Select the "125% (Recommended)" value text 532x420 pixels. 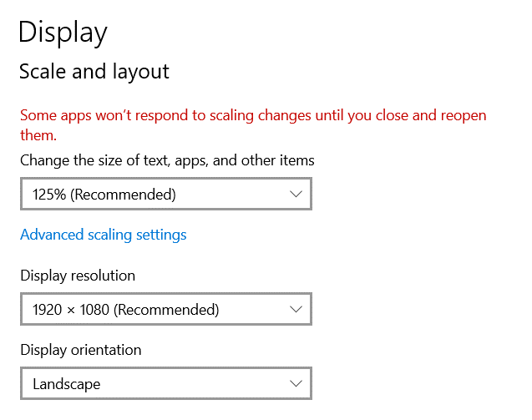[x=104, y=195]
